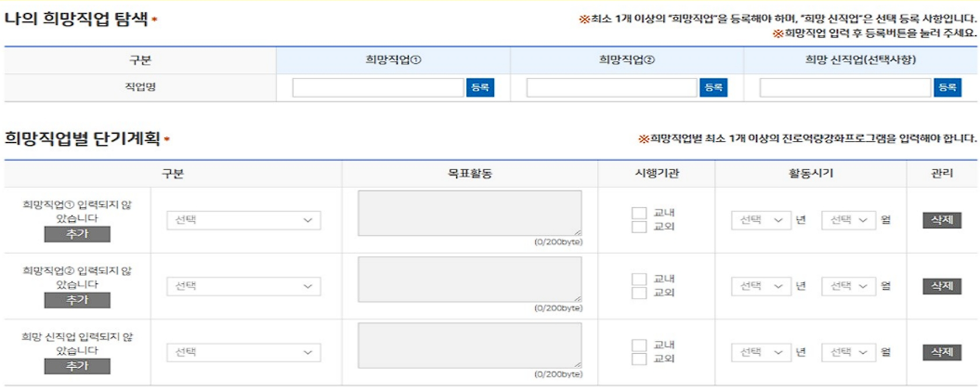Click 등록 button for 희망 신직업

(947, 87)
